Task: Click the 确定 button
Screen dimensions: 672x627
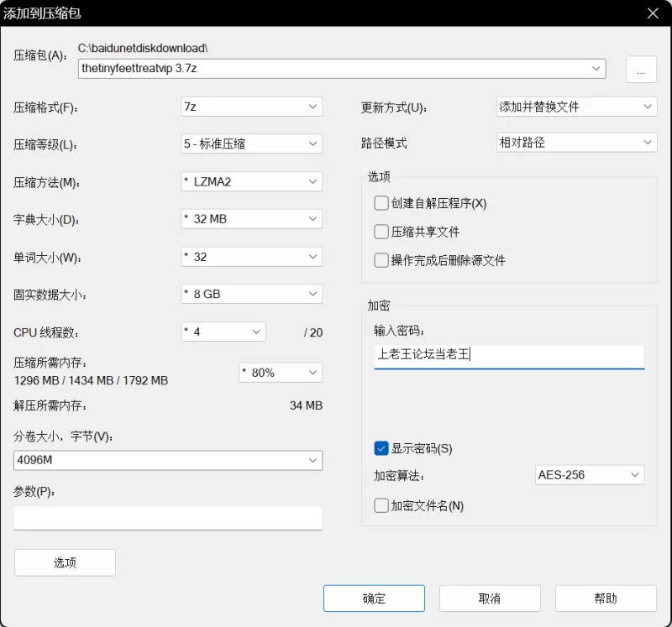Action: point(374,598)
